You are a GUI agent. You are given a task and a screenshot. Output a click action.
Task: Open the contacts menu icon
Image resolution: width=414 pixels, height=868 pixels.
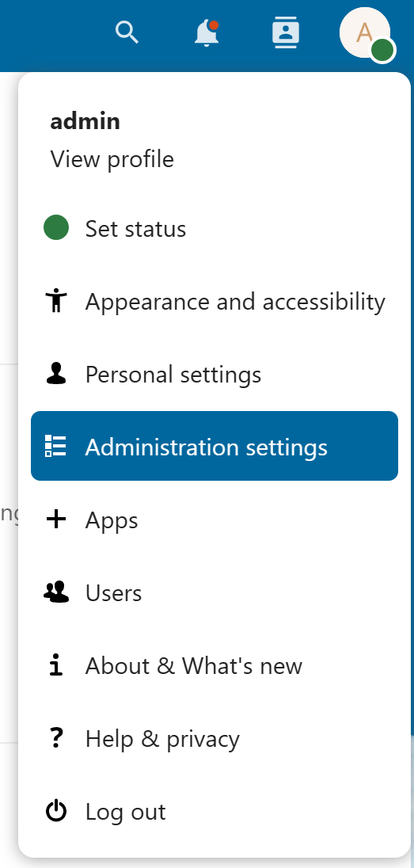pos(286,32)
